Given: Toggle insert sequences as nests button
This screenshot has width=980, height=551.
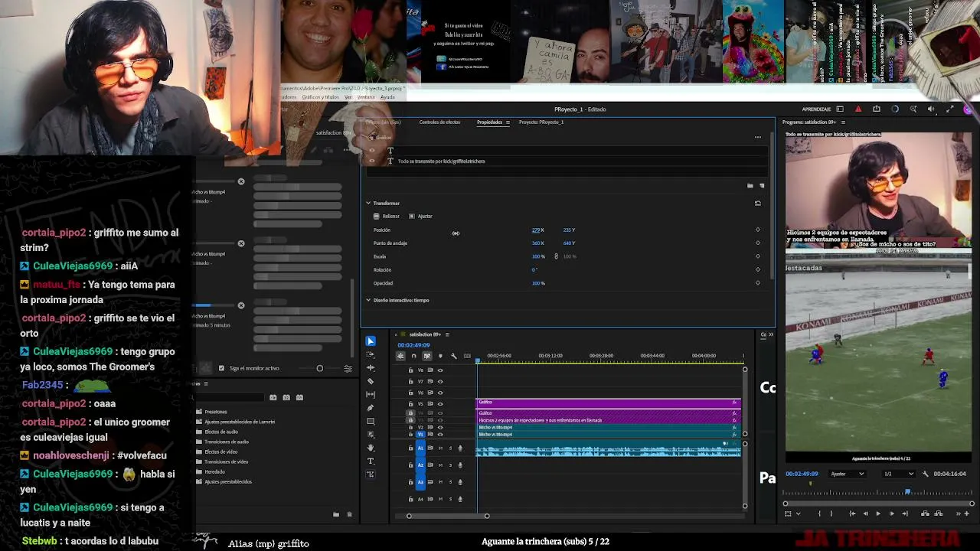Looking at the screenshot, I should (x=400, y=356).
